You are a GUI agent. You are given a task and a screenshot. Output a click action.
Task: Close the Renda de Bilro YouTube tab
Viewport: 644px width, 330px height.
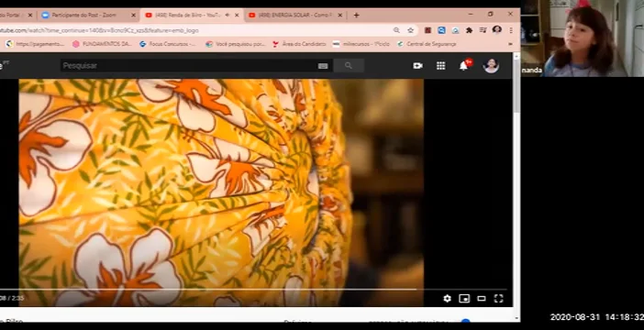point(237,16)
